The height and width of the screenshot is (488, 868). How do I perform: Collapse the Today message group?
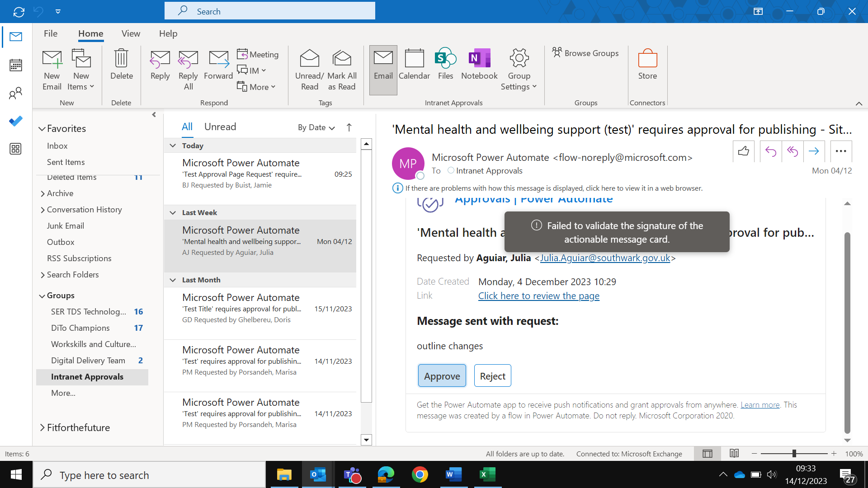(173, 145)
